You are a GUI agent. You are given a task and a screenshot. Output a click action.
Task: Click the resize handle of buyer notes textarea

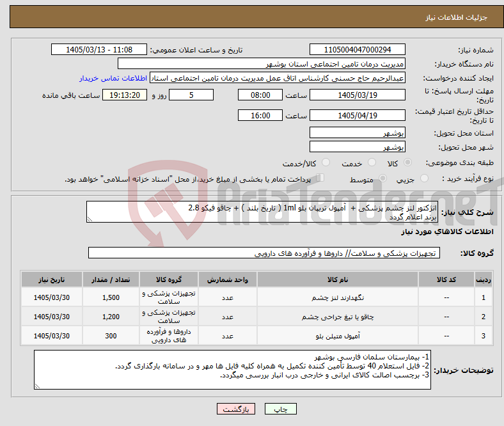tap(37, 386)
